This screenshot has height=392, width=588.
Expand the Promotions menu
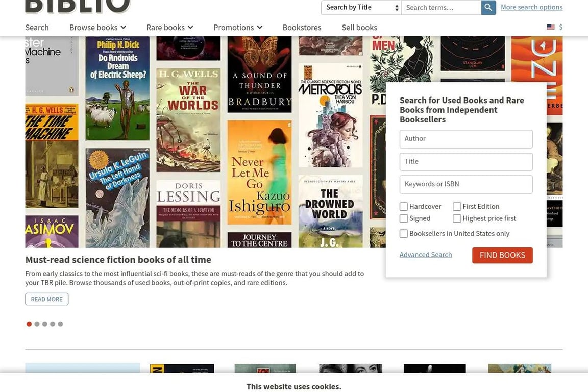tap(238, 28)
